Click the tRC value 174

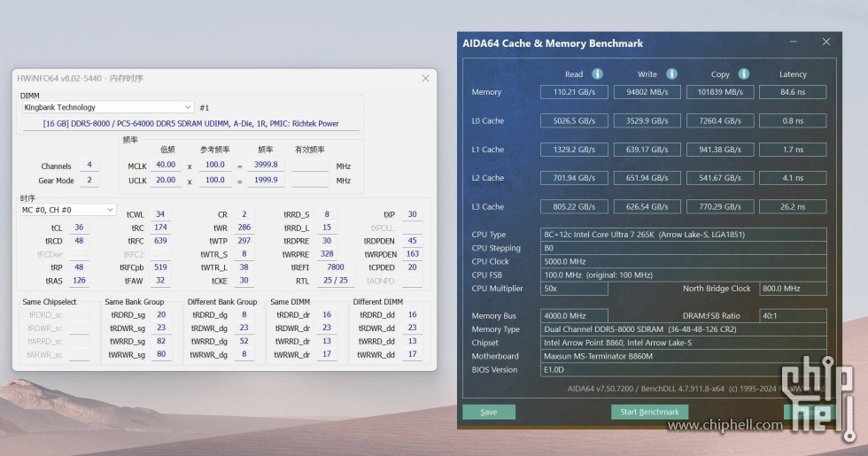click(160, 228)
